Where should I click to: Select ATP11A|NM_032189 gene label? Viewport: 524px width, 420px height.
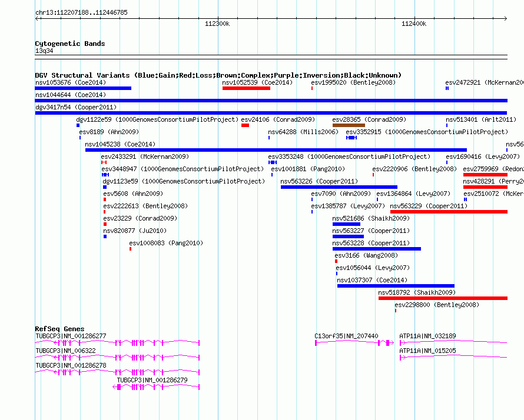click(x=428, y=336)
